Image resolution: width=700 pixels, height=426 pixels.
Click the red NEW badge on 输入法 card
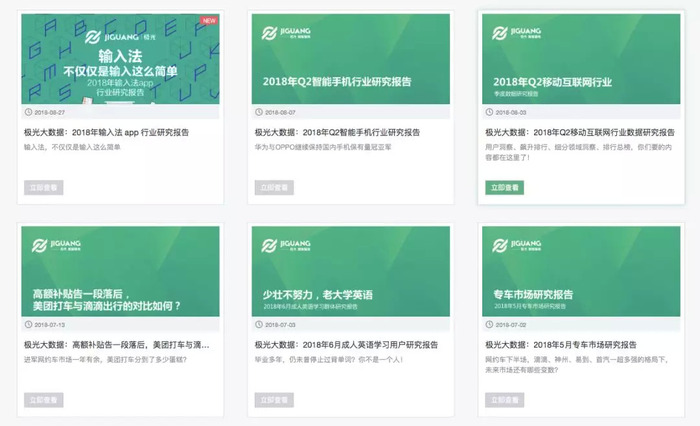[209, 21]
